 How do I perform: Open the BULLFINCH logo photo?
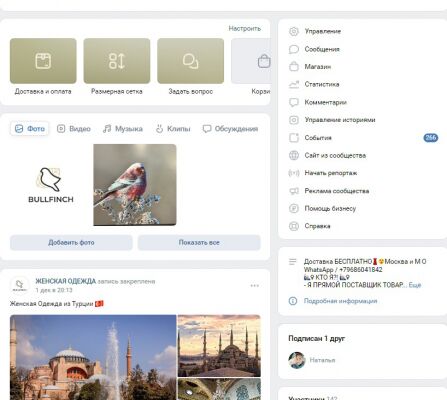click(x=51, y=185)
